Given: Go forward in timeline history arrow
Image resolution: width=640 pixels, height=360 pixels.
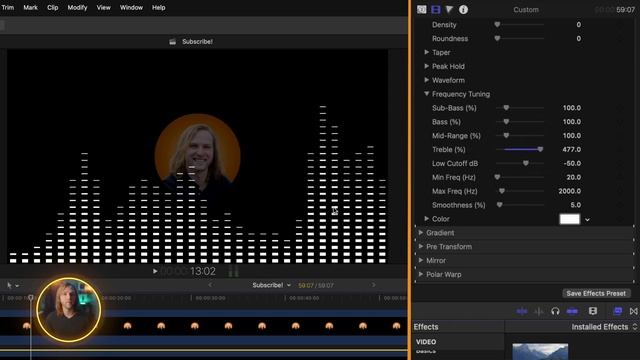Looking at the screenshot, I should 373,285.
